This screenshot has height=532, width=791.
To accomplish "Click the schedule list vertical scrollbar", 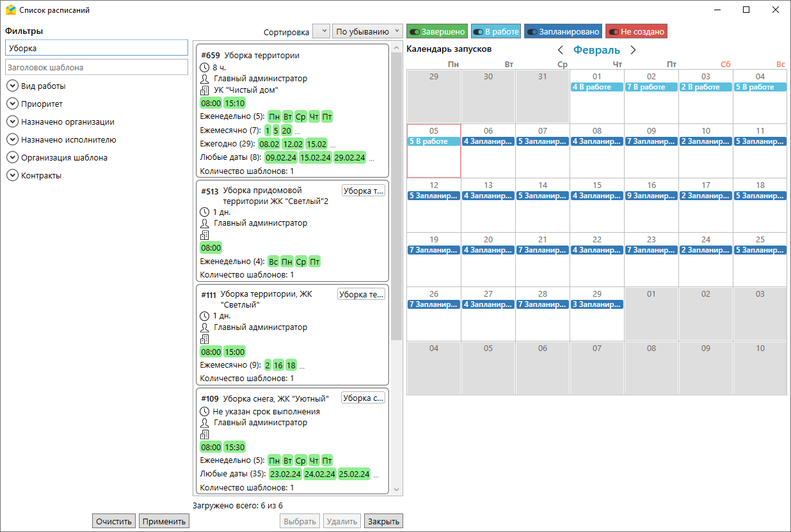I will click(x=396, y=192).
